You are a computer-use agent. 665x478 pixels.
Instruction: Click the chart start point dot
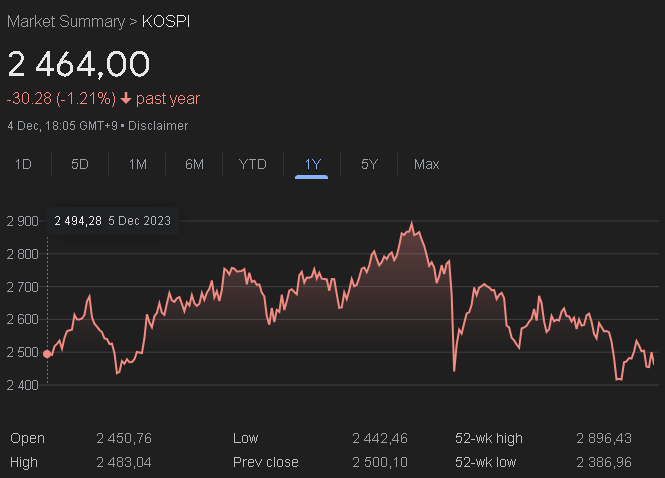coord(48,354)
